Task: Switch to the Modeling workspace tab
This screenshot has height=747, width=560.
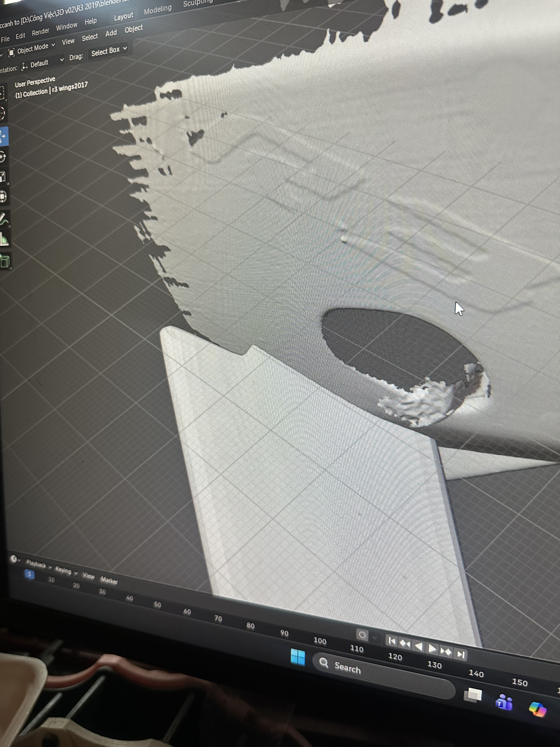Action: [158, 9]
